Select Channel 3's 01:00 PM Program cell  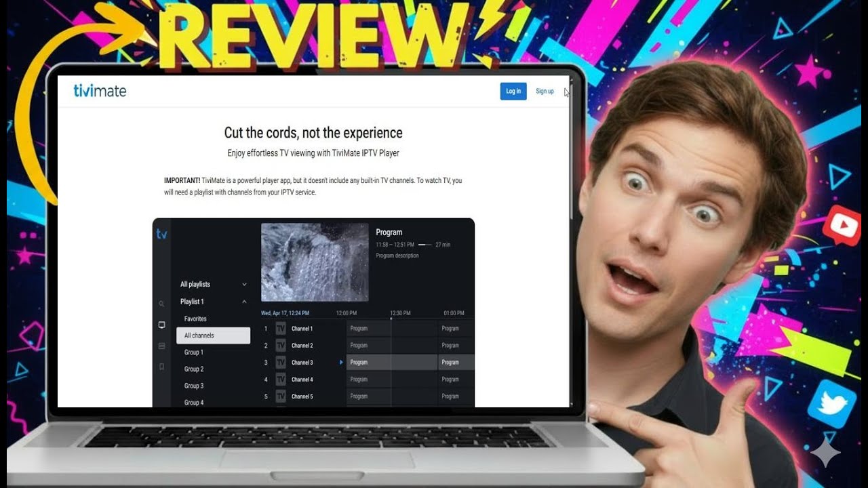coord(456,363)
